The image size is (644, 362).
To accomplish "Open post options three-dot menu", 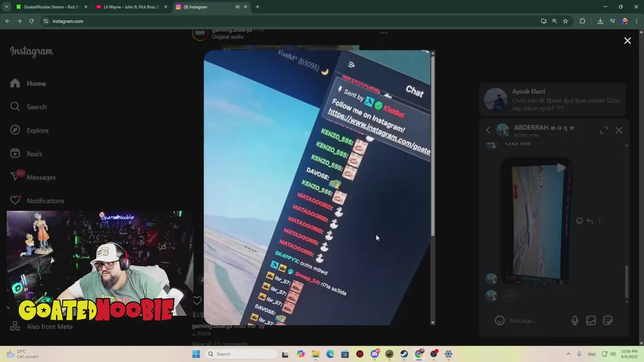I will click(383, 33).
